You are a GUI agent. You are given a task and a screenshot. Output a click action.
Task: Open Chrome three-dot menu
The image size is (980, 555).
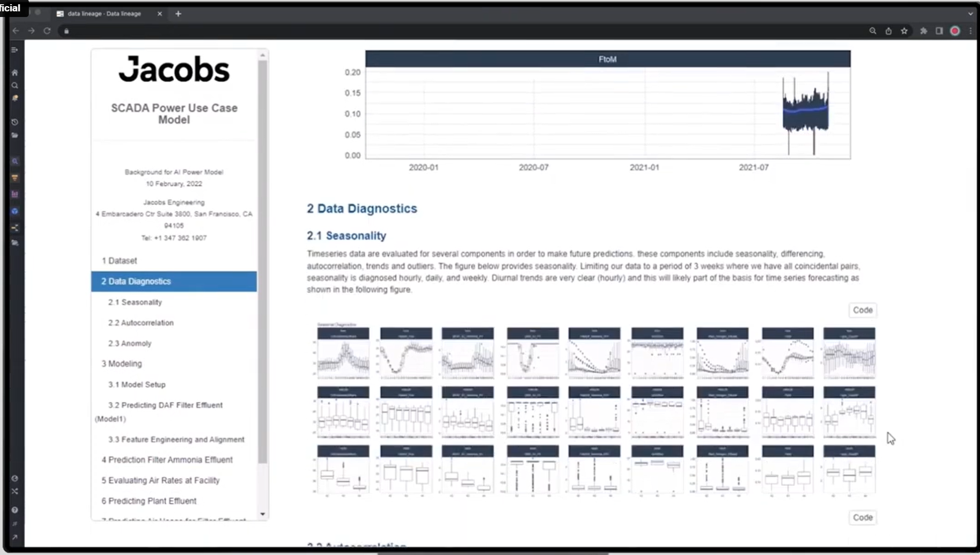coord(970,31)
